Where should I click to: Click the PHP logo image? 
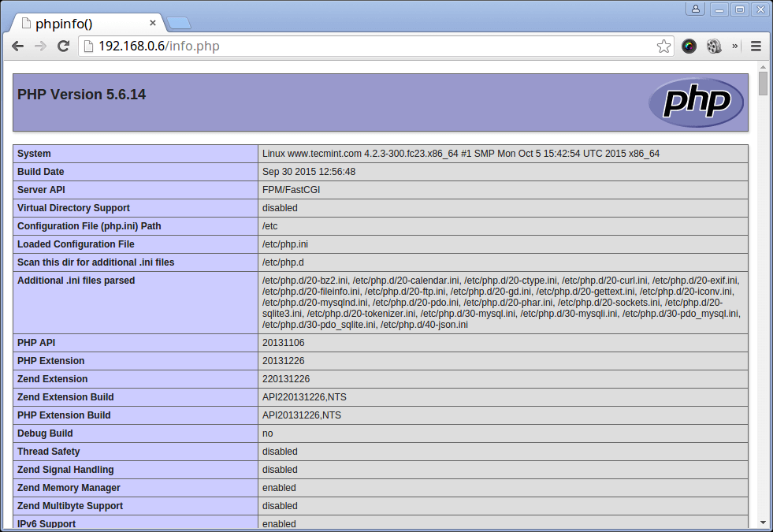coord(696,102)
